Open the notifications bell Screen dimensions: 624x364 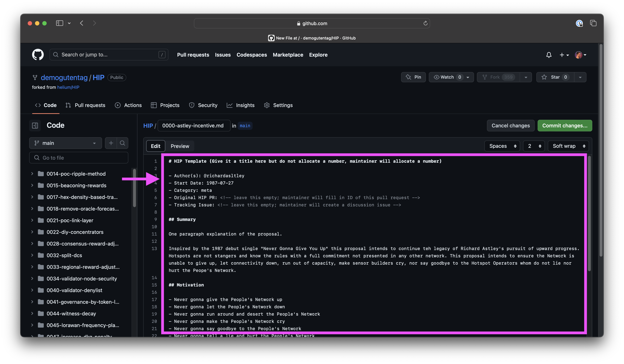coord(549,55)
